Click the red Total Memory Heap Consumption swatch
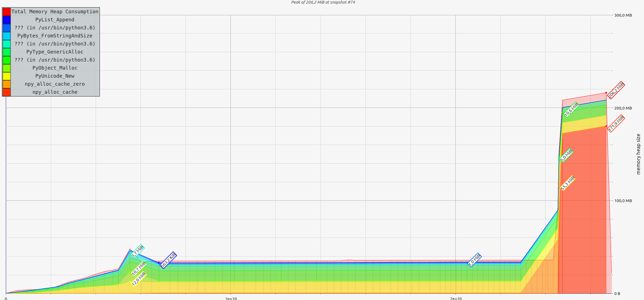Screen dimensions: 644x300 pos(7,12)
